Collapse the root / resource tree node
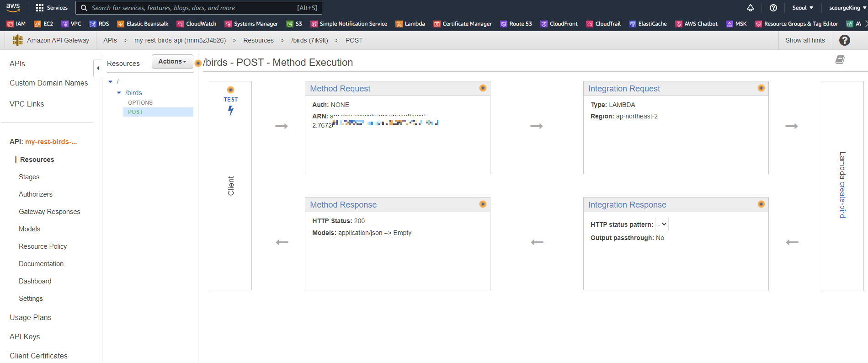This screenshot has height=363, width=868. pos(110,82)
